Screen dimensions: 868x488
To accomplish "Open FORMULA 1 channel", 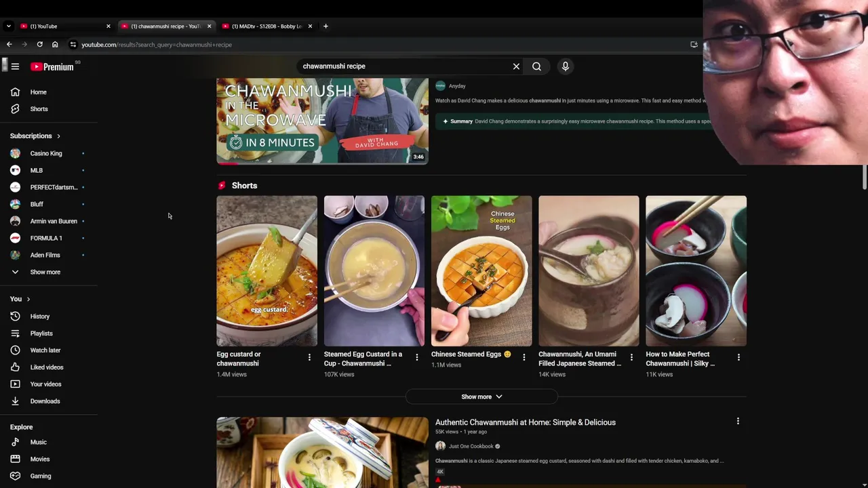I will (x=47, y=238).
